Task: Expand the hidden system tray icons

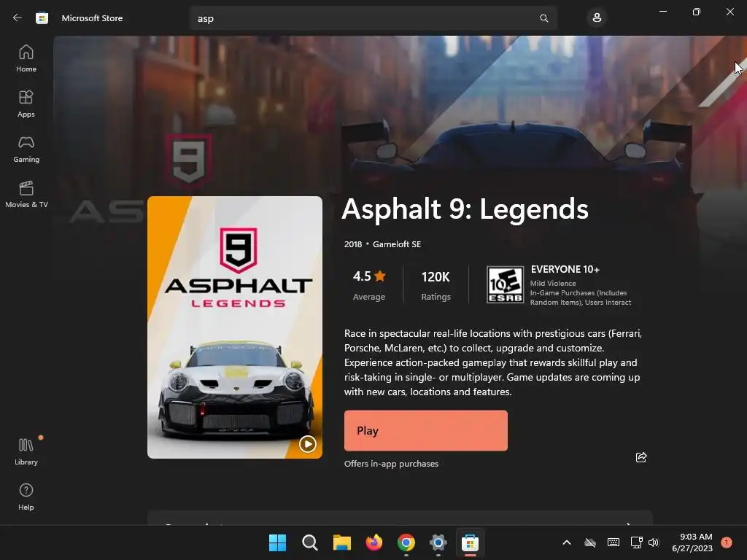Action: point(566,542)
